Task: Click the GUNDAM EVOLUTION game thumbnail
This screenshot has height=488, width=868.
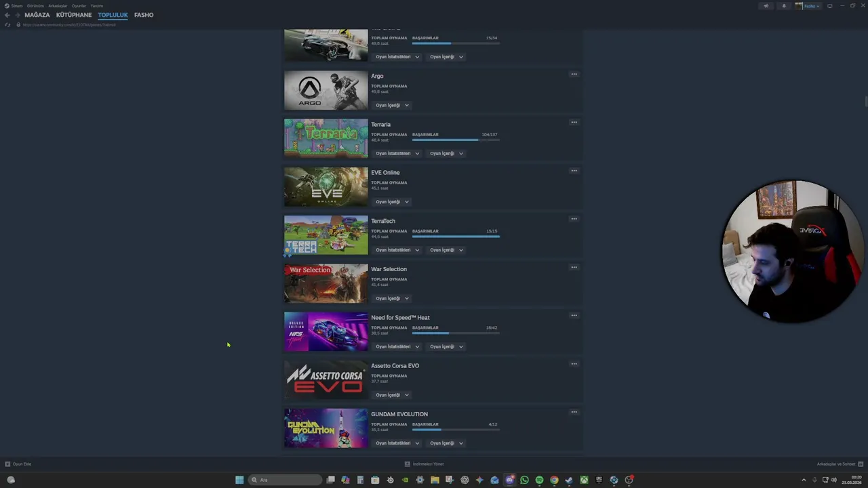Action: [x=325, y=428]
